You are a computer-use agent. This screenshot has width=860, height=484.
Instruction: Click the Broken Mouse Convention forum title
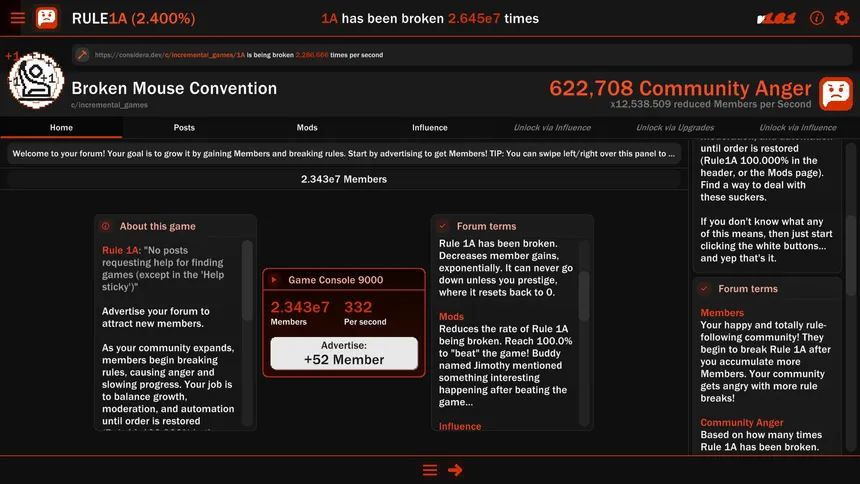pyautogui.click(x=174, y=88)
